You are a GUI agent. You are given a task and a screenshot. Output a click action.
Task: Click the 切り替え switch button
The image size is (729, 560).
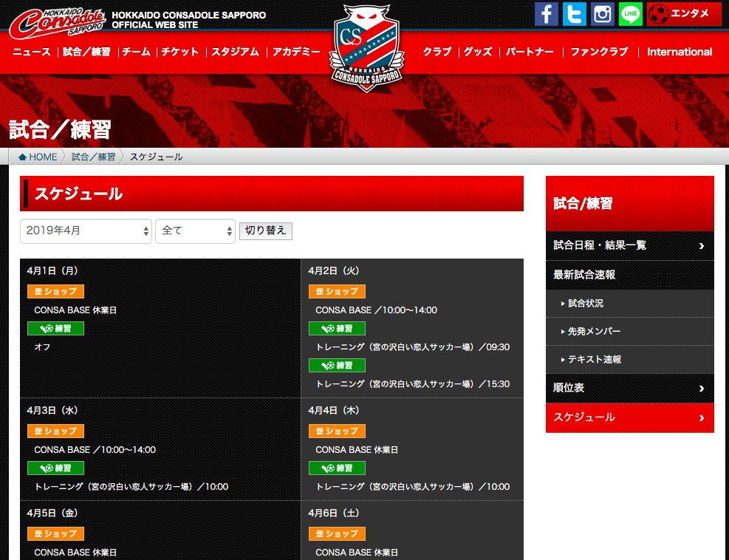(x=265, y=231)
